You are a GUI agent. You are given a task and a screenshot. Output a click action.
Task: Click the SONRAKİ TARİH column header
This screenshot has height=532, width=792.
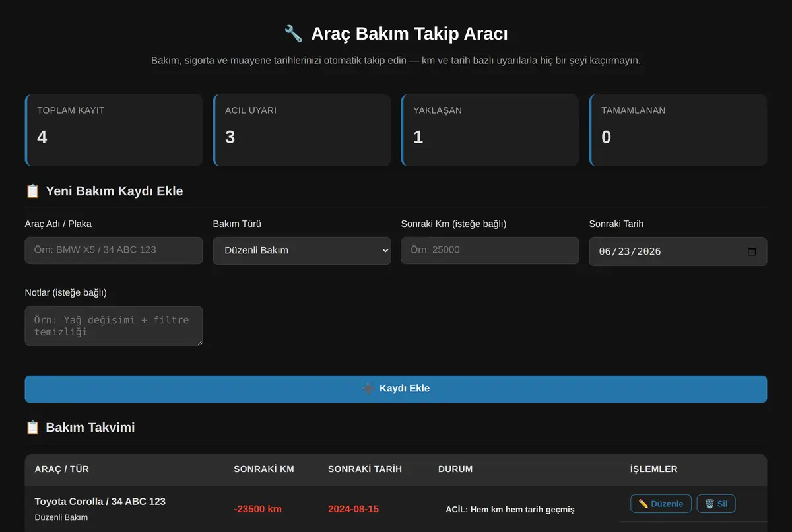365,469
